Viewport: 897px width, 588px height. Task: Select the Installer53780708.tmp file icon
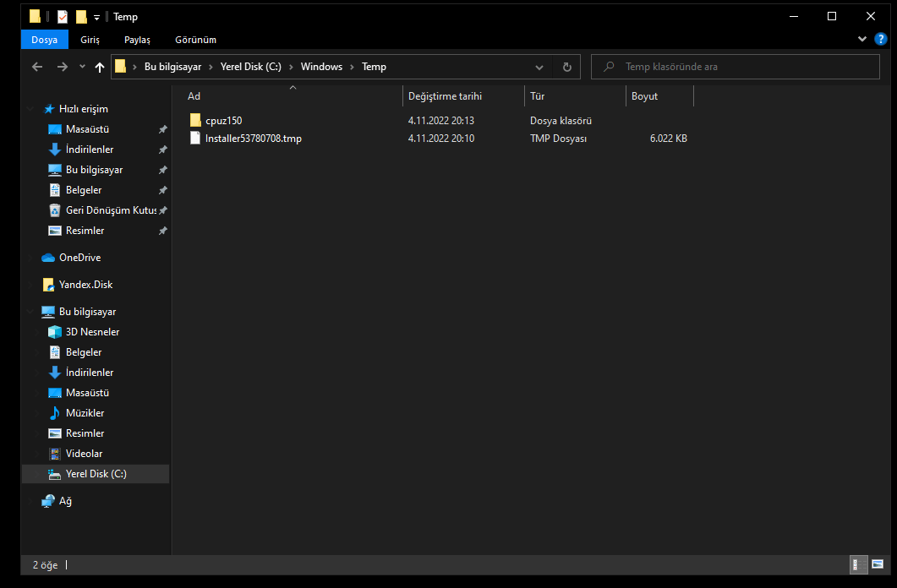[x=195, y=138]
